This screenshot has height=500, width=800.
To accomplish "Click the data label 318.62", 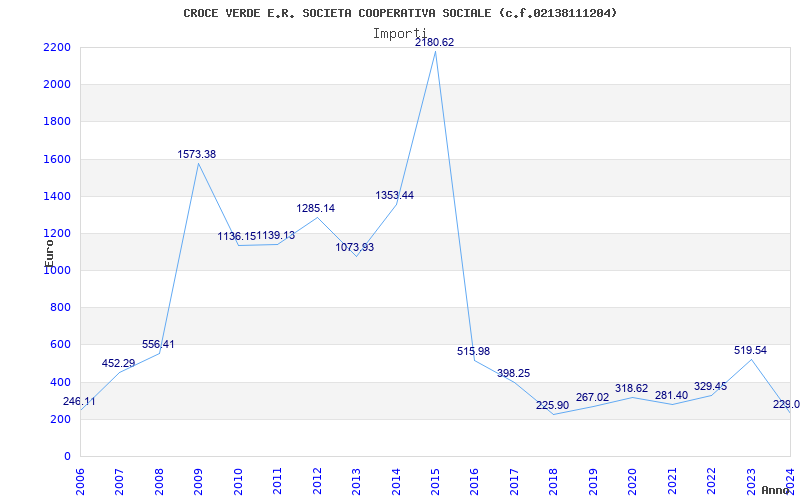I will [632, 388].
